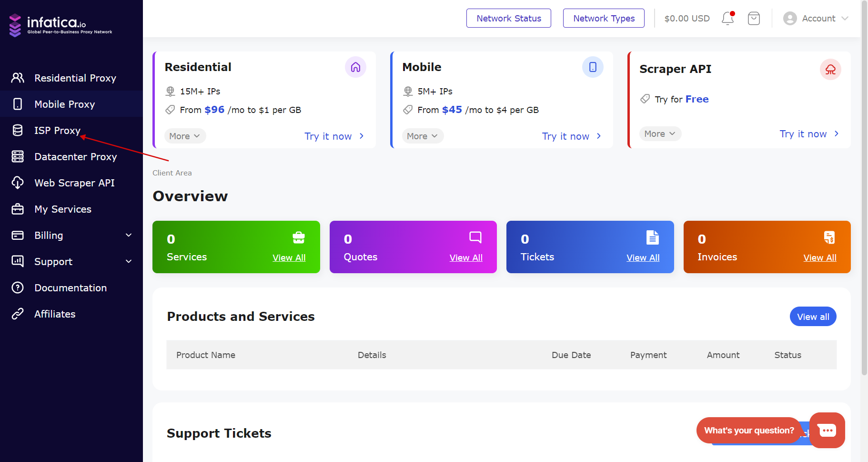This screenshot has width=868, height=462.
Task: Click the Documentation question mark icon
Action: 18,287
